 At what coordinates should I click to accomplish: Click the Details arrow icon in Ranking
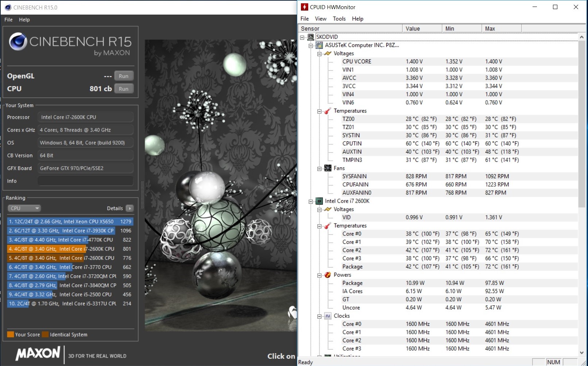[129, 208]
